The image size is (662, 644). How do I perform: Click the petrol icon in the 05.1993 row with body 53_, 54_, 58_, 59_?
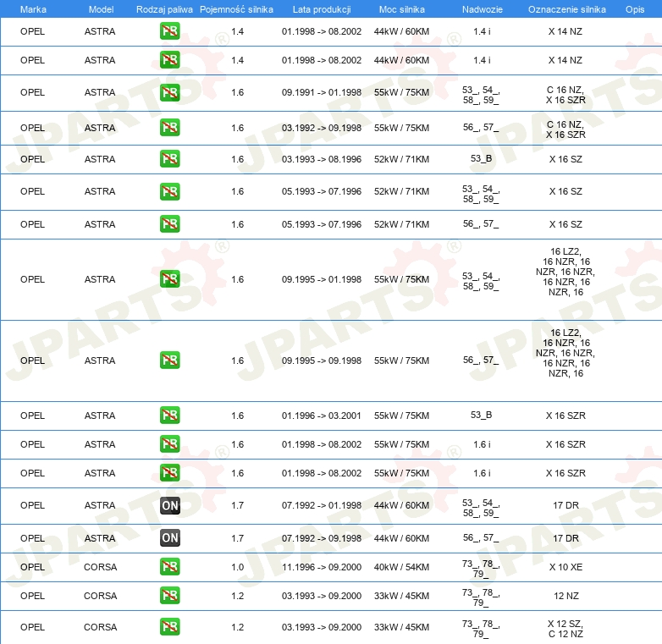169,191
